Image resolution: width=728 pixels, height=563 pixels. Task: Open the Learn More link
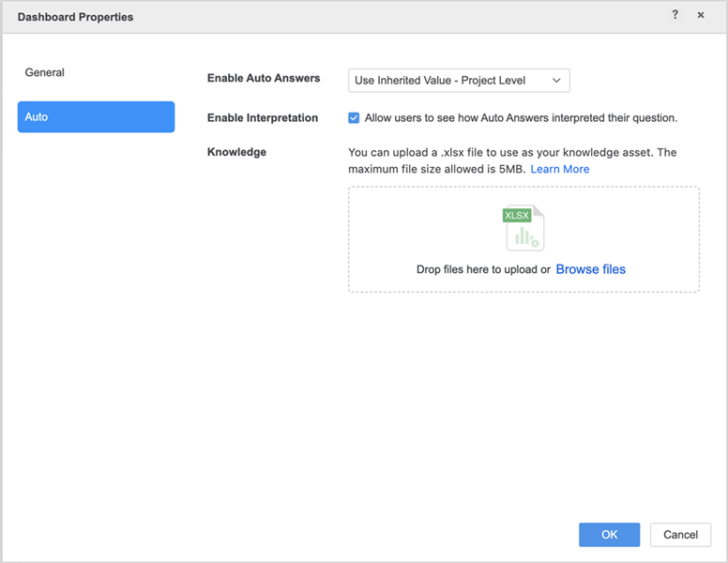560,169
